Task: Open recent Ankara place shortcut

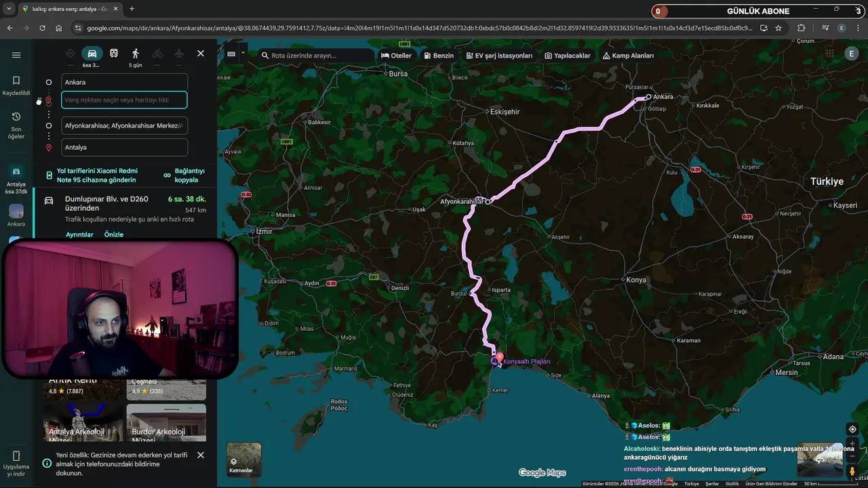Action: point(16,216)
